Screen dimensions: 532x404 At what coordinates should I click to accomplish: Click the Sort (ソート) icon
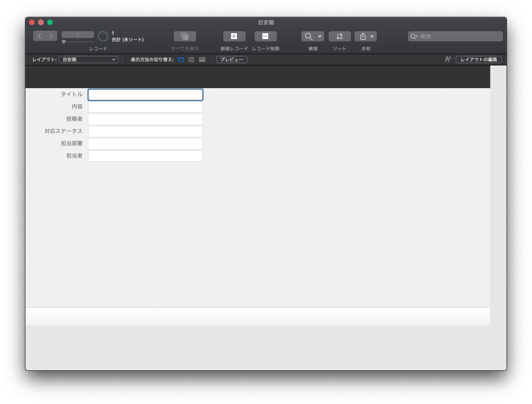click(340, 36)
